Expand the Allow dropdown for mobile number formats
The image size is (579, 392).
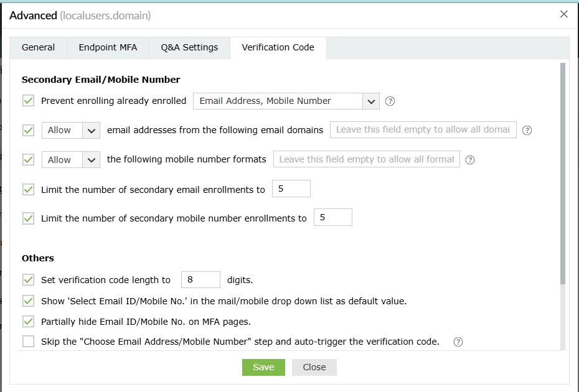[x=70, y=159]
